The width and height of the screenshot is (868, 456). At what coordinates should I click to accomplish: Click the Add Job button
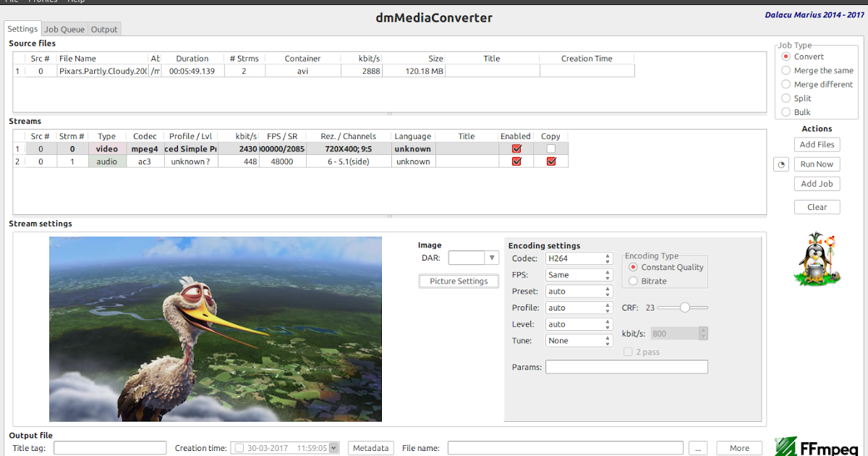pyautogui.click(x=817, y=184)
